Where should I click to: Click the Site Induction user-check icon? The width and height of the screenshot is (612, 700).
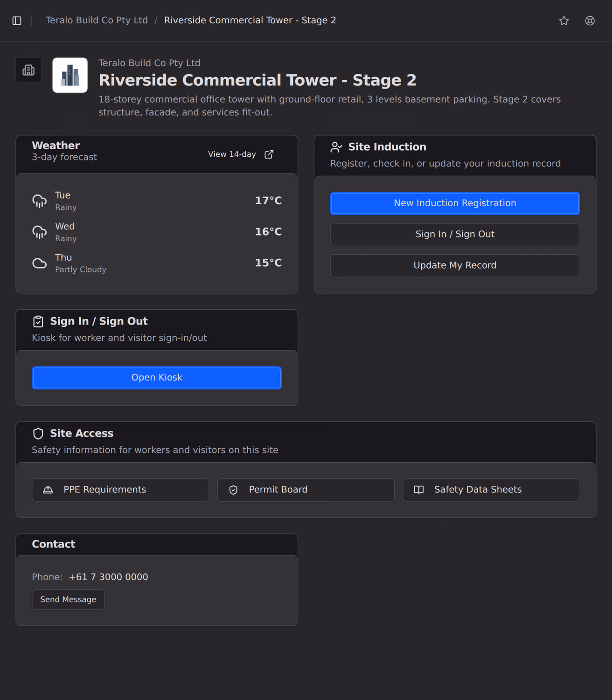[x=336, y=147]
